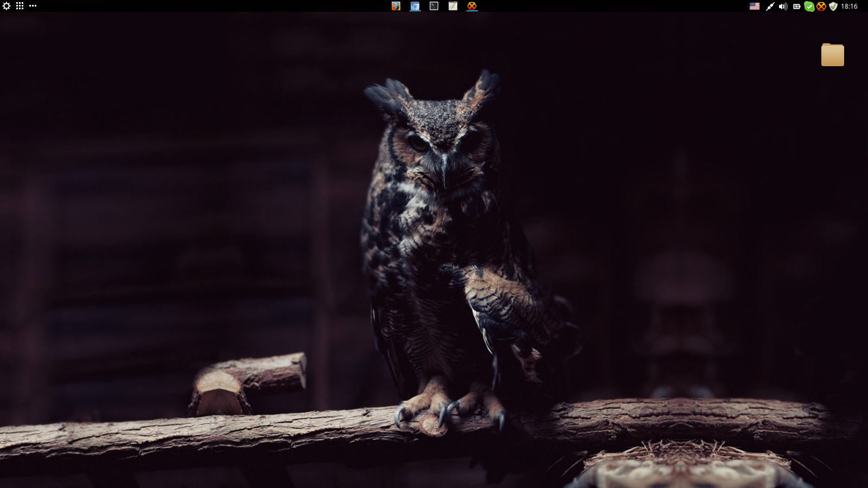868x488 pixels.
Task: Open the shield with checkmark tray icon
Action: tap(833, 7)
